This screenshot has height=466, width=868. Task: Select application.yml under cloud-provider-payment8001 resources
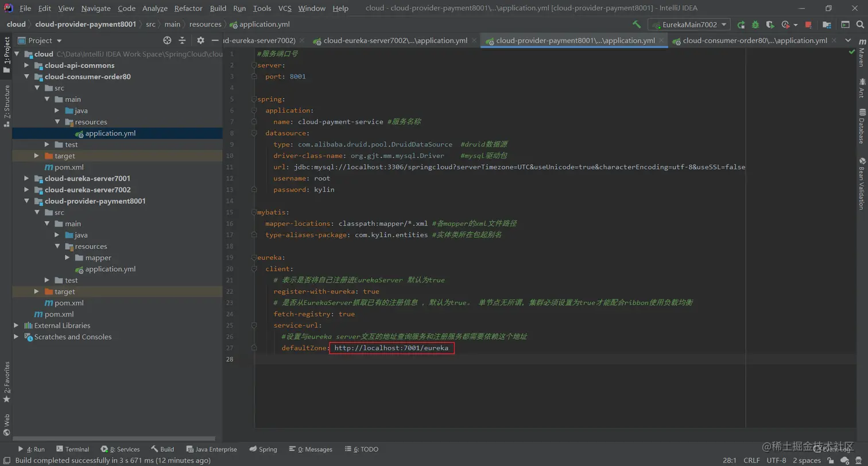[x=110, y=269]
